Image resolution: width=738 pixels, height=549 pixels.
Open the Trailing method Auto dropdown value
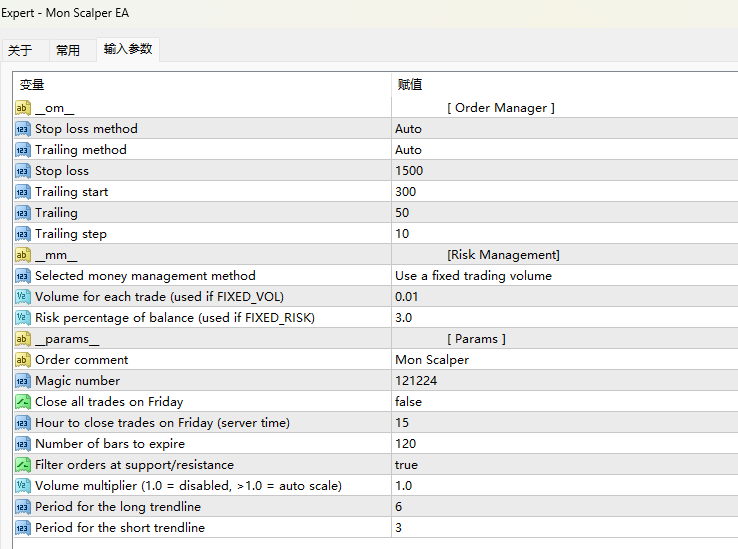pos(408,150)
